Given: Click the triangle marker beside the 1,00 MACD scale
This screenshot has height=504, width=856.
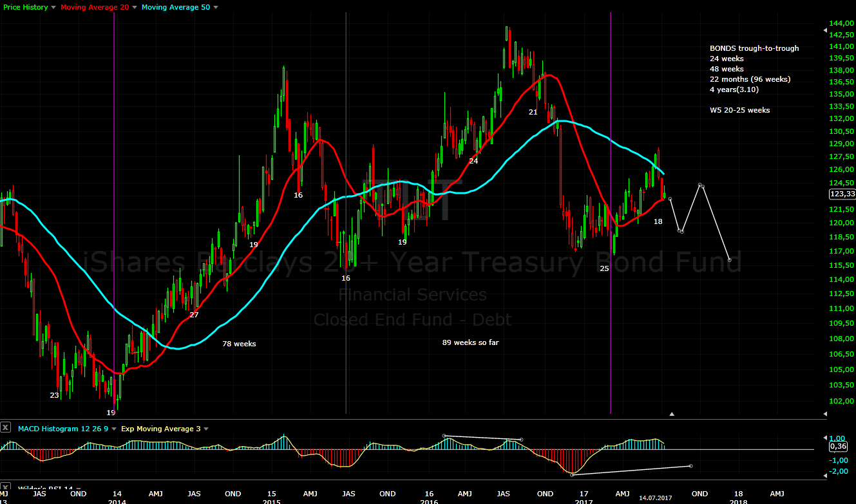Looking at the screenshot, I should (x=825, y=438).
